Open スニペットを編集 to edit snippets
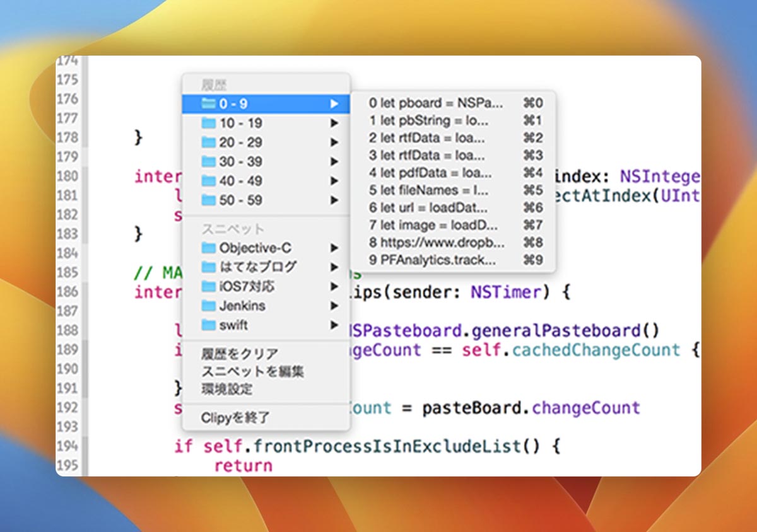 pyautogui.click(x=266, y=371)
